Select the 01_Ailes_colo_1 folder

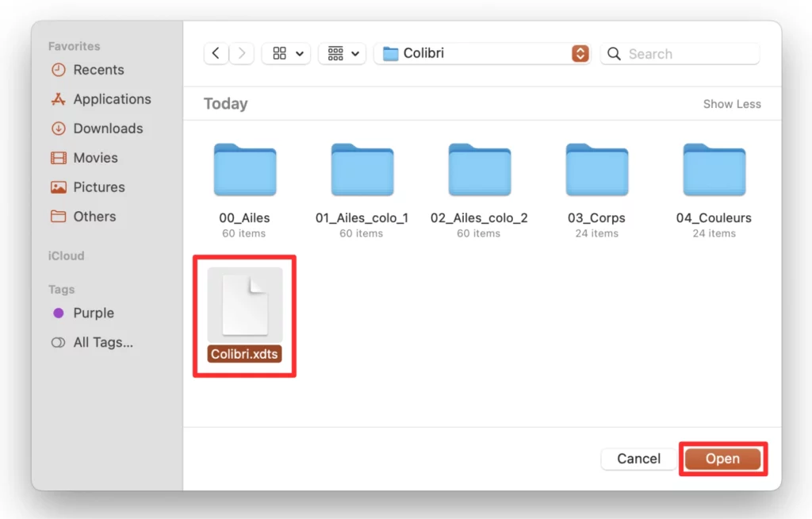(362, 170)
